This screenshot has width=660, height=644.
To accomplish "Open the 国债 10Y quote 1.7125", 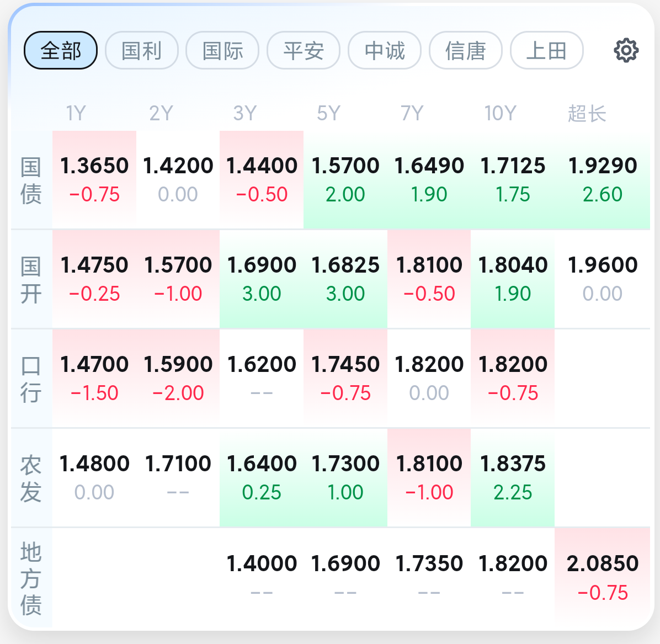I will pos(513,180).
